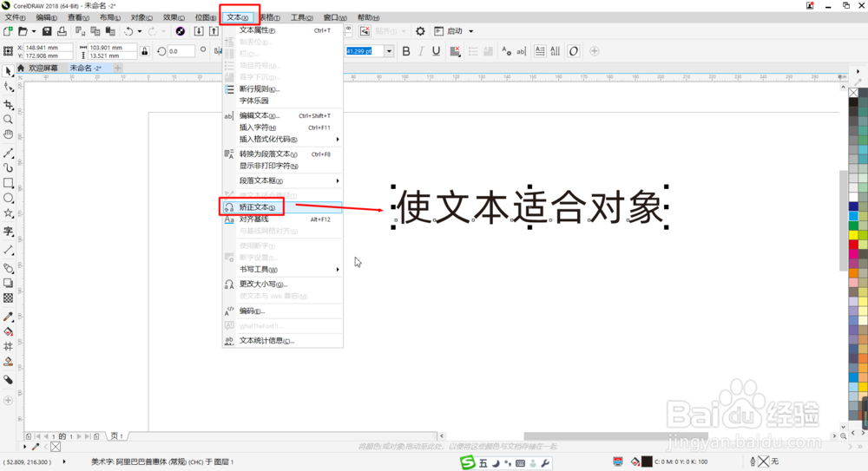Select the Rectangle tool
Screen dimensions: 868x471
click(x=8, y=183)
